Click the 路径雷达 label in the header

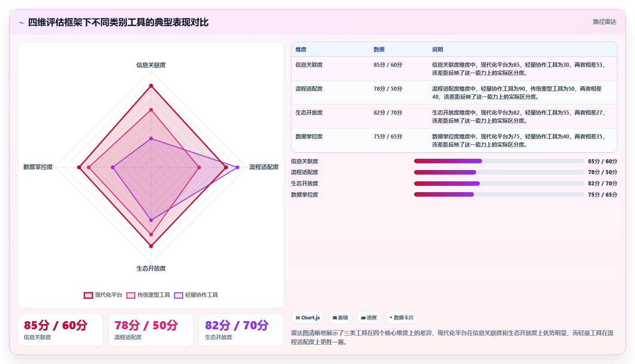click(x=604, y=22)
